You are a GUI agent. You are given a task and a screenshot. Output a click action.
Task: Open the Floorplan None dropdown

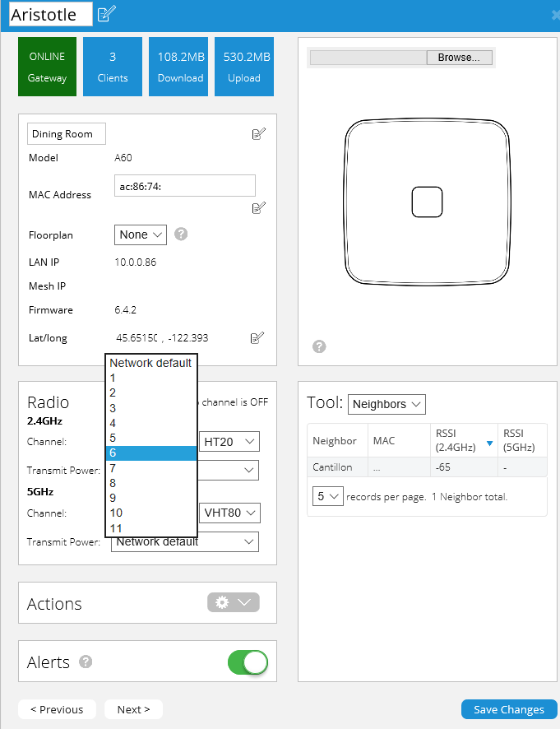click(x=141, y=234)
